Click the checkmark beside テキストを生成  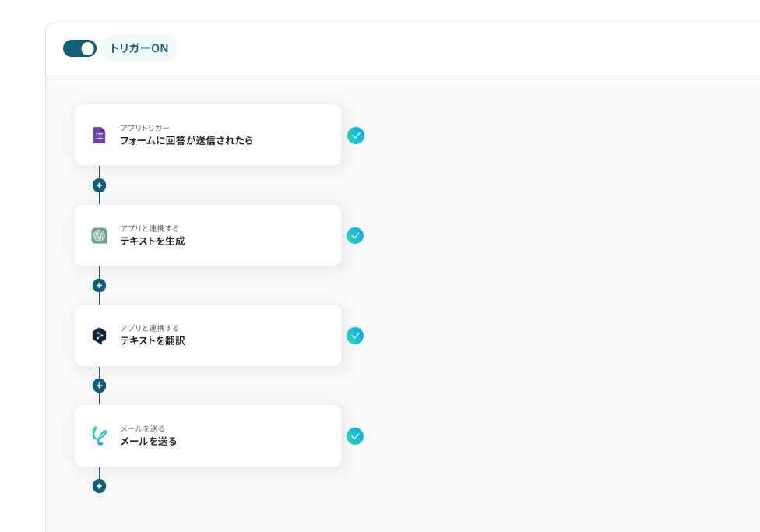355,236
